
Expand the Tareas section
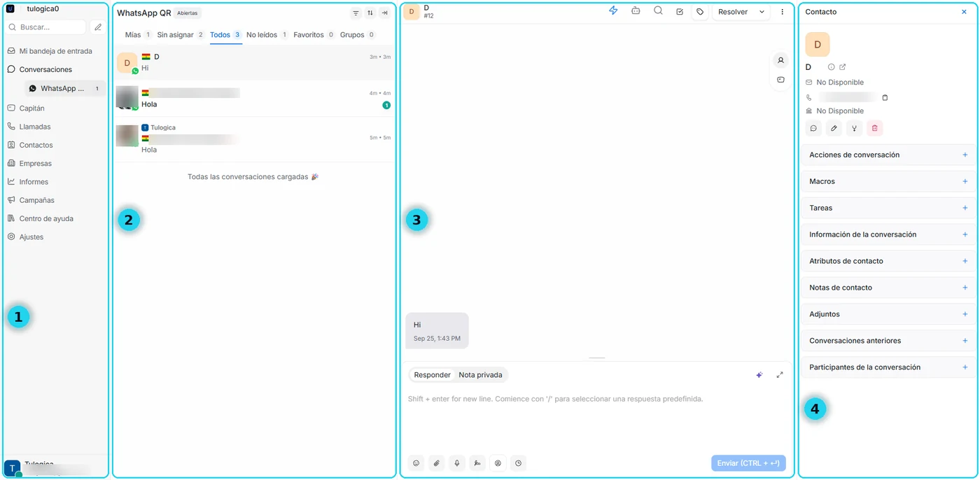[887, 208]
